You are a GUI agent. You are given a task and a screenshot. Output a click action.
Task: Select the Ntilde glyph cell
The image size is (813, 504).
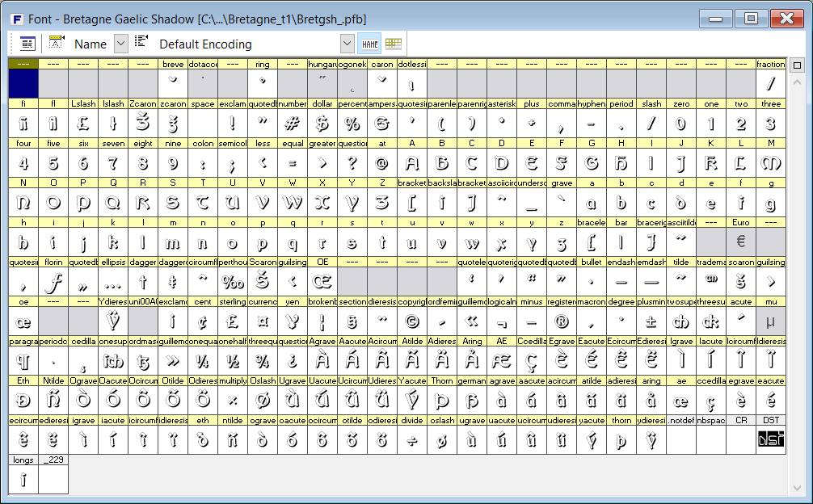[x=53, y=401]
